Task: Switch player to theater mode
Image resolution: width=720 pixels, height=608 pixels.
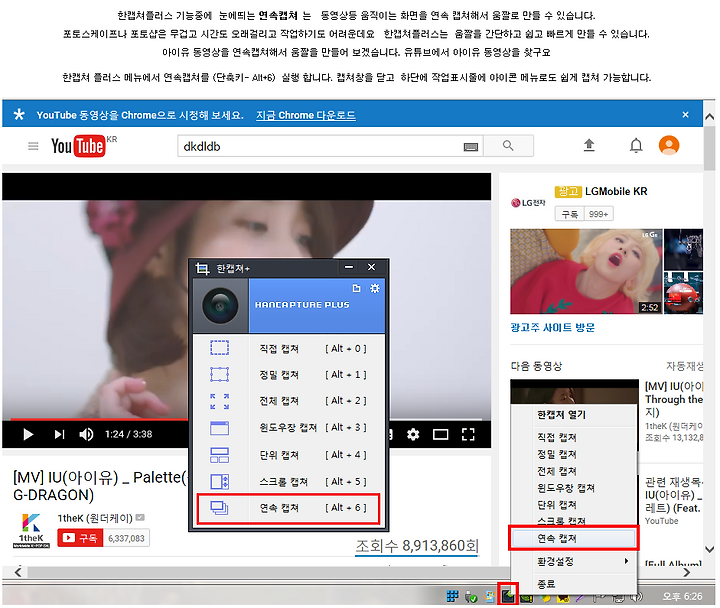Action: (440, 434)
